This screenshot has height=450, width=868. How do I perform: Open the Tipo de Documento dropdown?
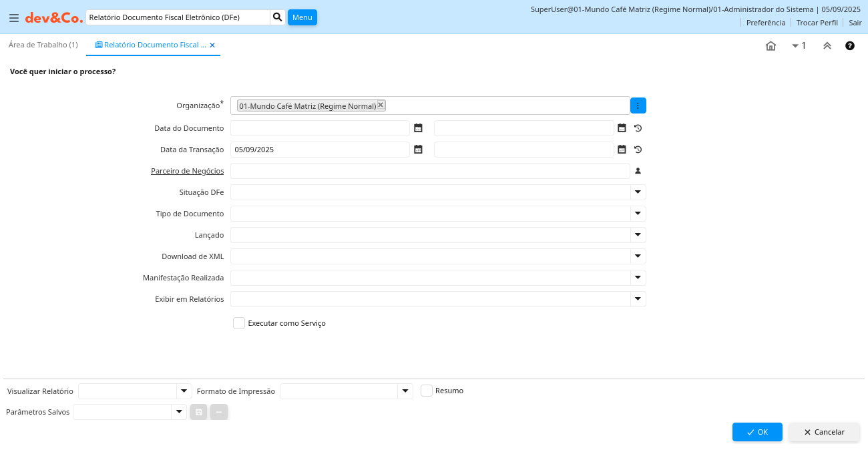pos(638,214)
